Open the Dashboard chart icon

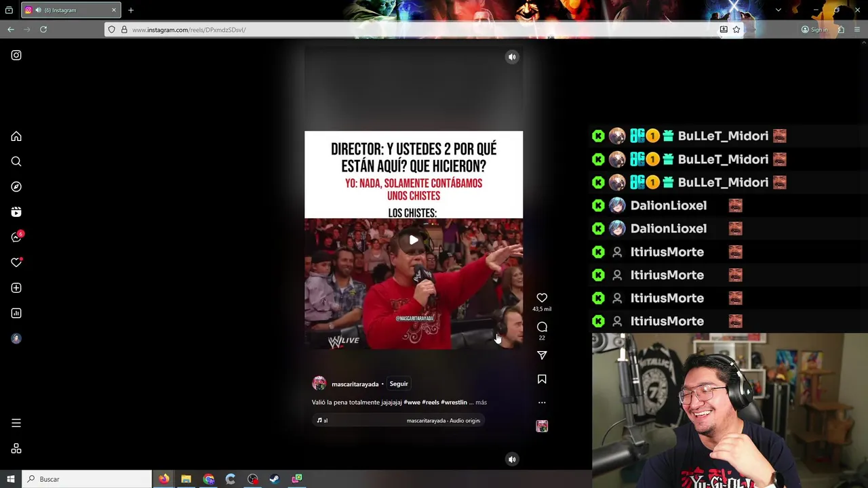tap(16, 313)
